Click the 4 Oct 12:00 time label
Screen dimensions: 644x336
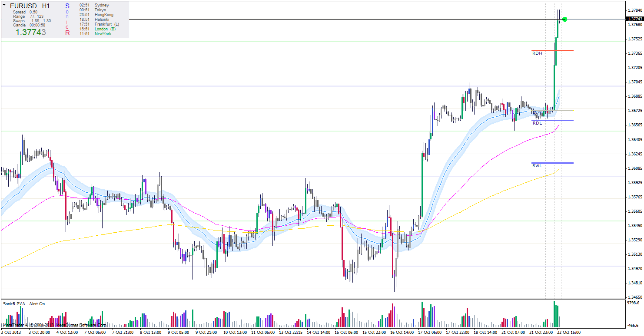[66, 332]
